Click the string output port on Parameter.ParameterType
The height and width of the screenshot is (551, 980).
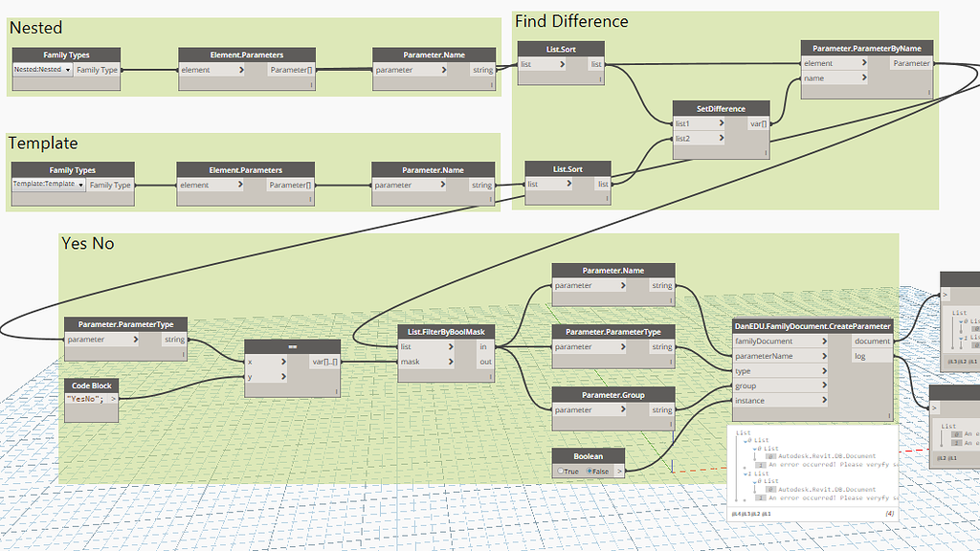[175, 340]
